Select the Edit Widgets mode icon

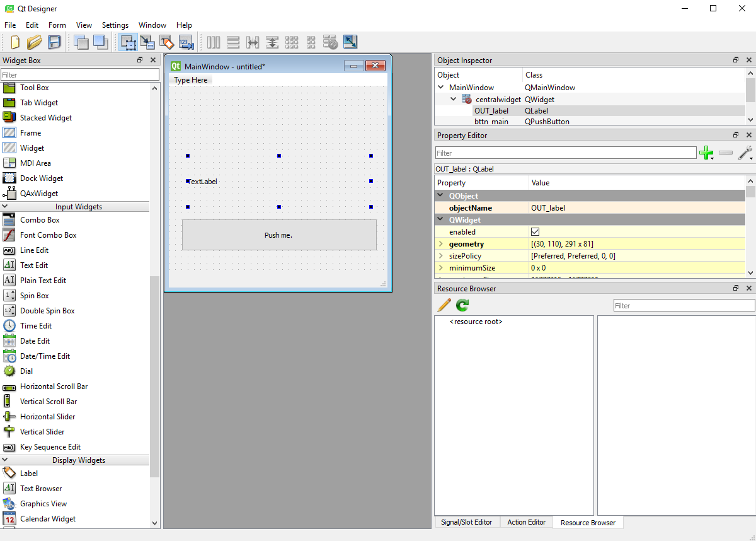pos(129,42)
